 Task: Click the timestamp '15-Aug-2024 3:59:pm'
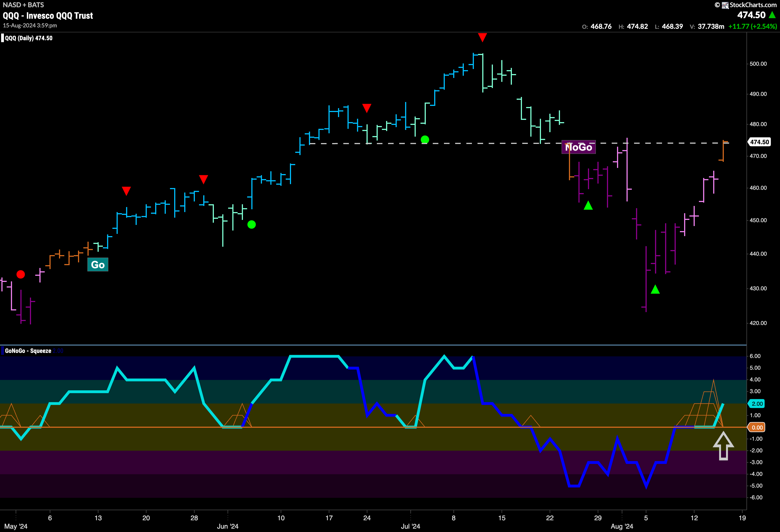pyautogui.click(x=30, y=25)
